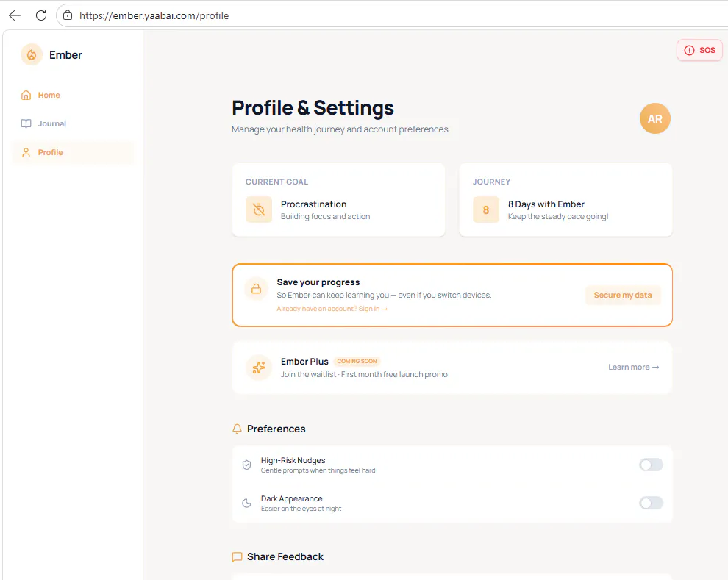
Task: Click the Ember Plus sparkle icon
Action: coord(259,368)
